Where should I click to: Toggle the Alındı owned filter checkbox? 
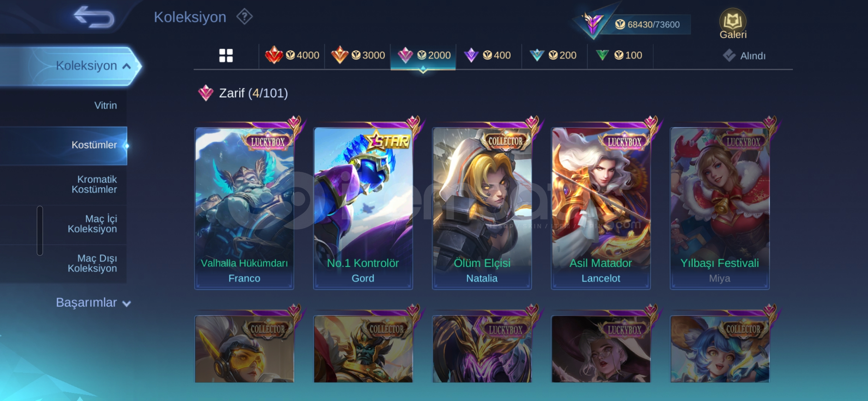(729, 56)
